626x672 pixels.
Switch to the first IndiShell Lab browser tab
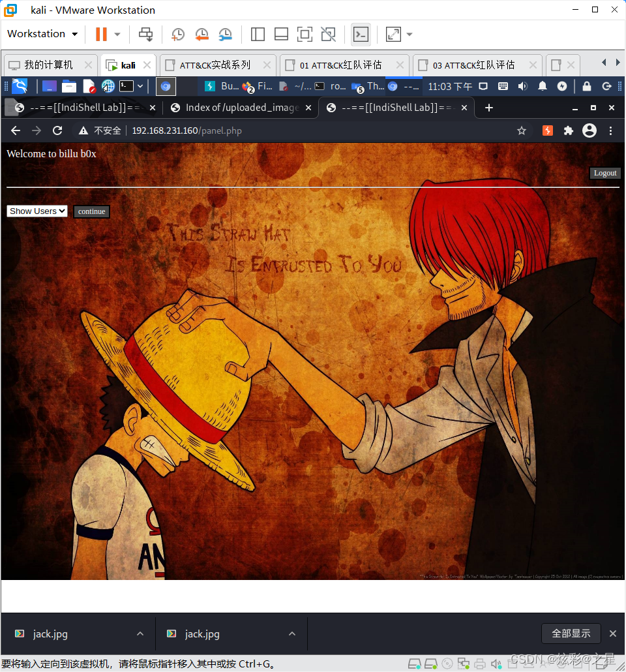click(82, 108)
